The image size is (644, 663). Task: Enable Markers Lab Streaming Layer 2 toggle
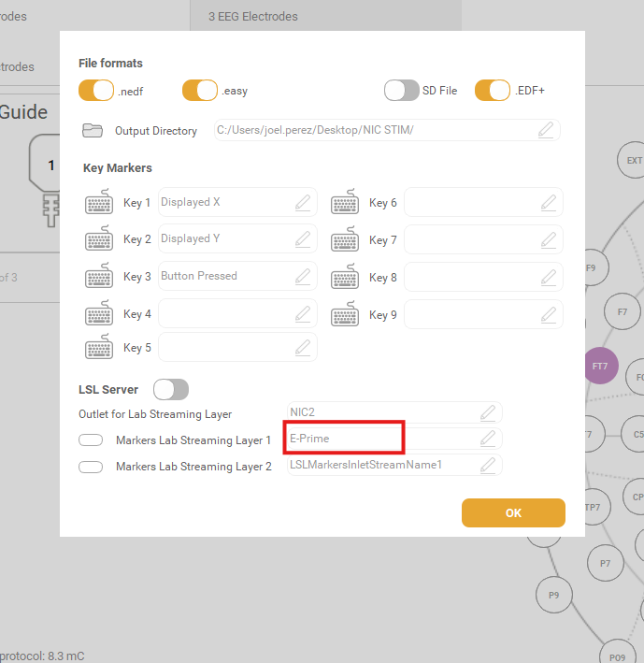tap(91, 467)
